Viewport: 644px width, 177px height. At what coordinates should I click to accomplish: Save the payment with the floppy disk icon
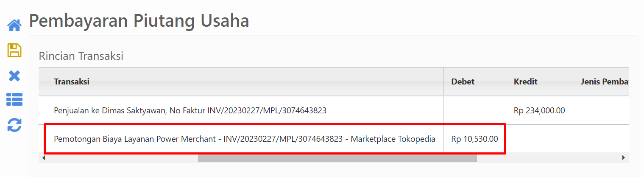tap(14, 51)
